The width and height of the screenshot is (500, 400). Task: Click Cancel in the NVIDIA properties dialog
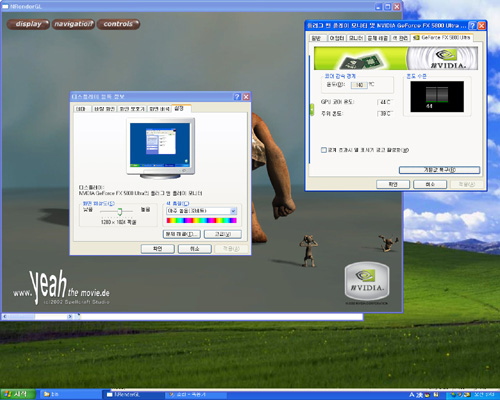430,184
